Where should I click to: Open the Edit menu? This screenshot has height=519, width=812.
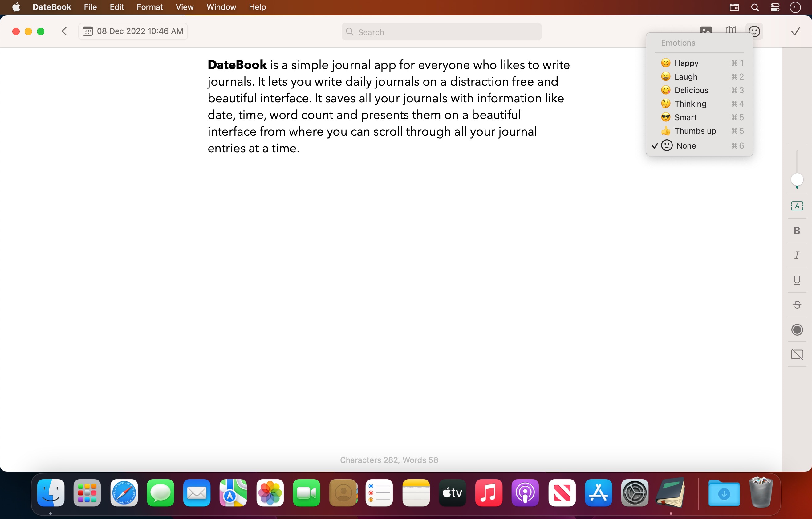click(117, 7)
